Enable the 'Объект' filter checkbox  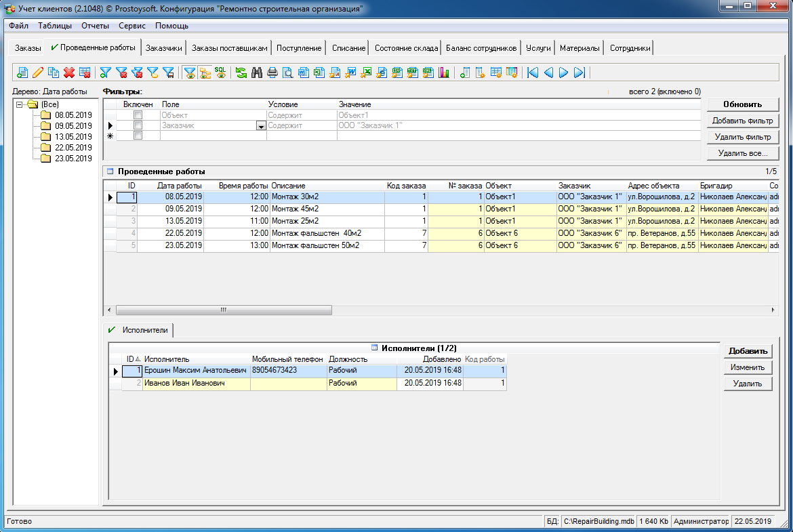point(138,115)
